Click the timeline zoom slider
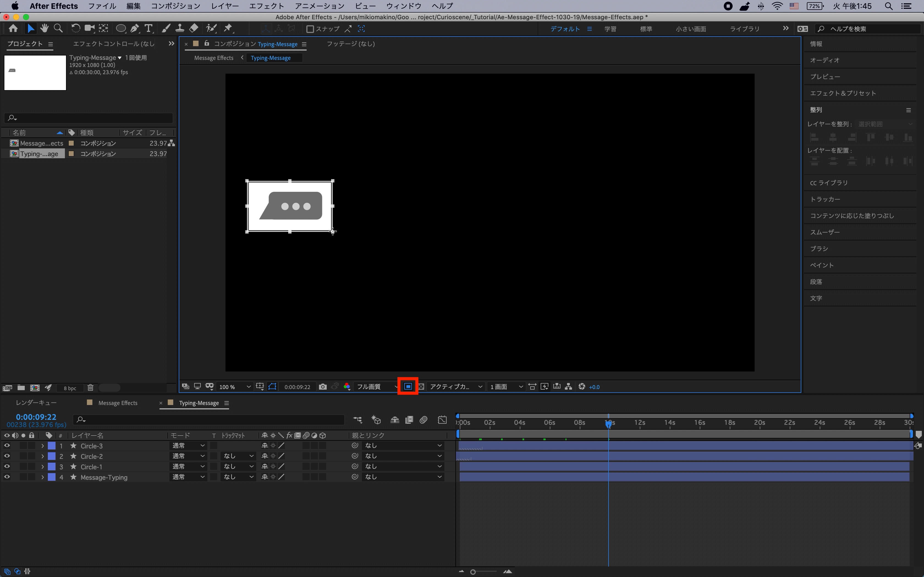The width and height of the screenshot is (924, 577). click(x=474, y=572)
